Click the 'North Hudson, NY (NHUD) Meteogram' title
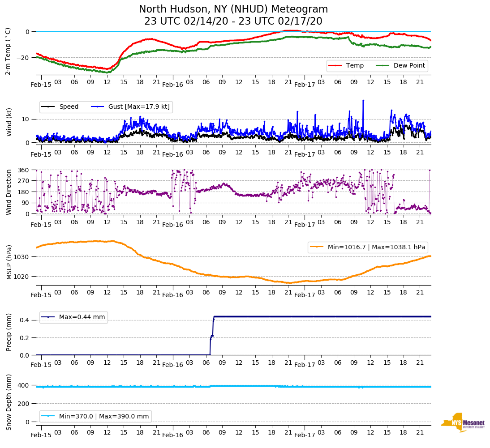This screenshot has height=448, width=490. [233, 9]
